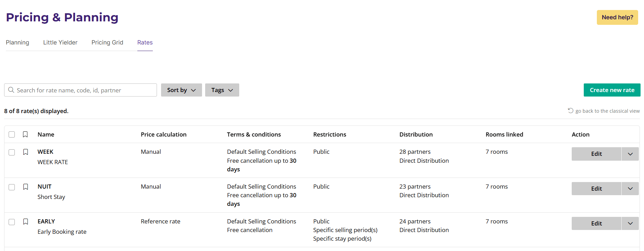Open the NUIT row action chevron

(x=630, y=189)
